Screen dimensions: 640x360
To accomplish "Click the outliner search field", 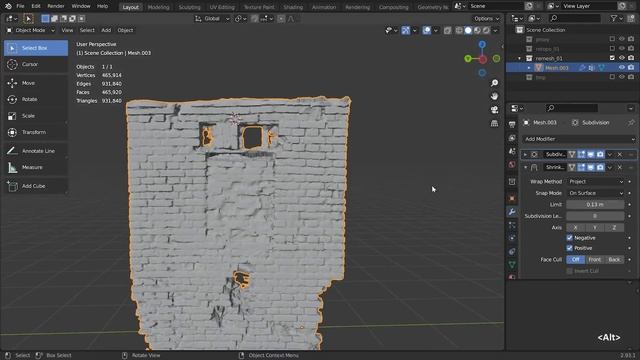I will [575, 18].
